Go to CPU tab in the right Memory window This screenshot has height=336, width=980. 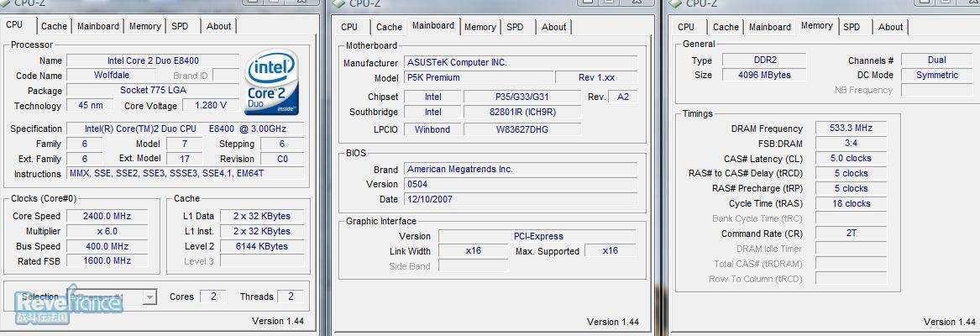685,27
